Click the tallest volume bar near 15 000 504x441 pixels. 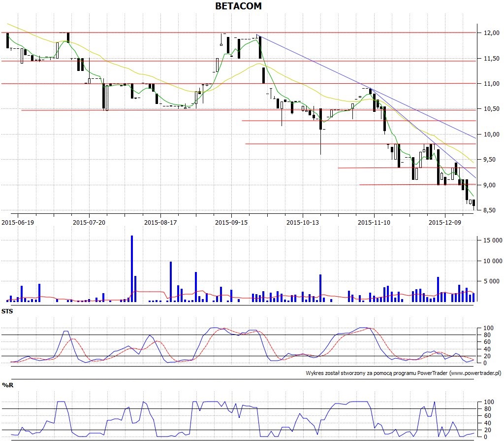(132, 269)
